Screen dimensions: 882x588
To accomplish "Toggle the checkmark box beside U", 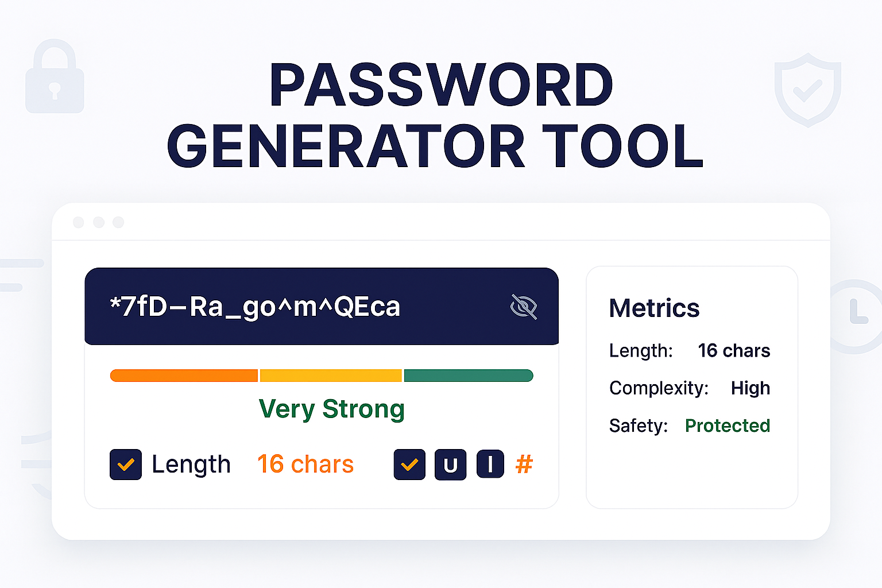I will (409, 464).
